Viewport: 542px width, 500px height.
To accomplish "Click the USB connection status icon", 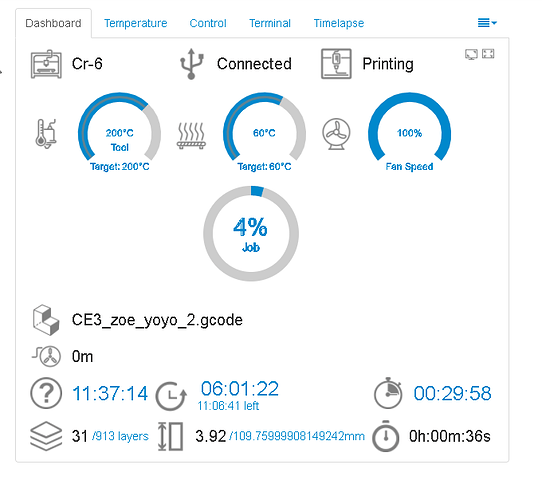I will (191, 64).
